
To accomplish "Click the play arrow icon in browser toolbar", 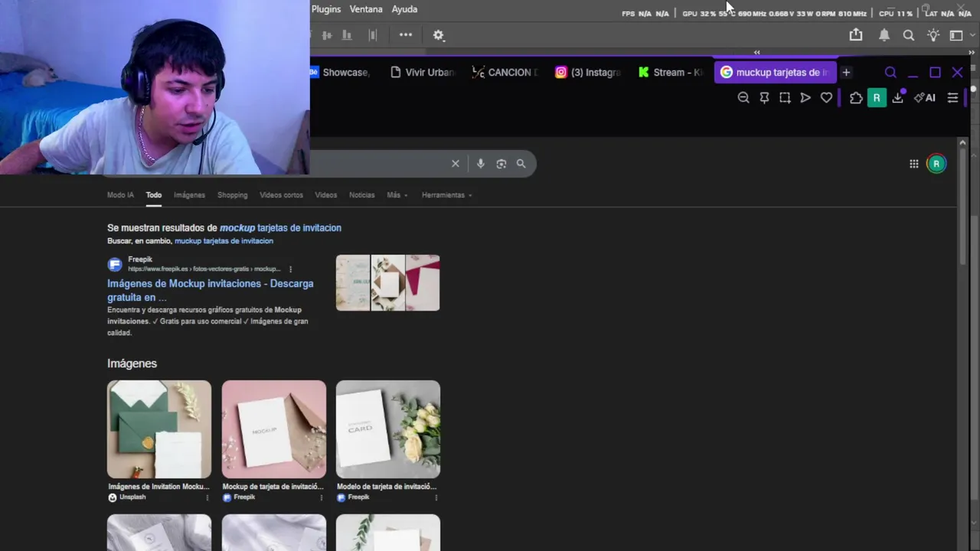I will click(805, 98).
